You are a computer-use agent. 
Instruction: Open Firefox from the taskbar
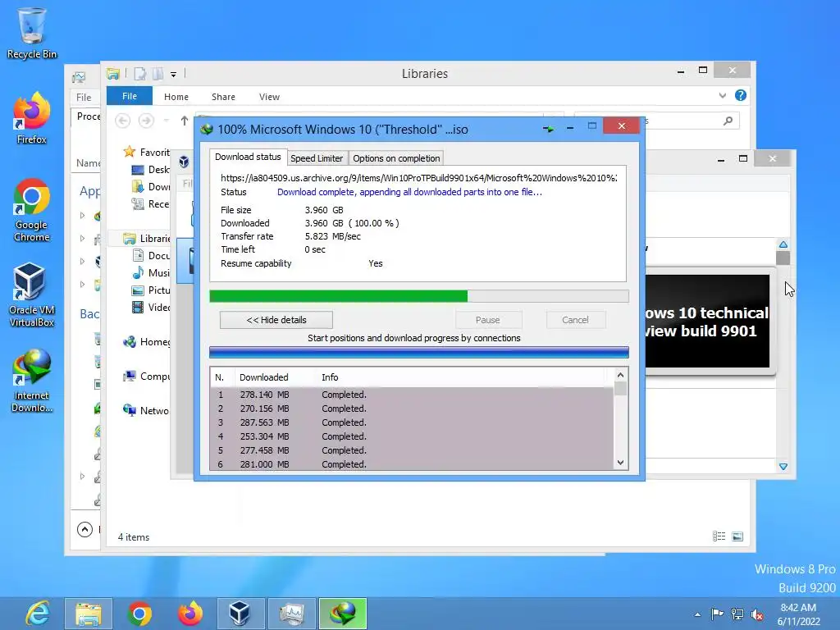pos(190,614)
